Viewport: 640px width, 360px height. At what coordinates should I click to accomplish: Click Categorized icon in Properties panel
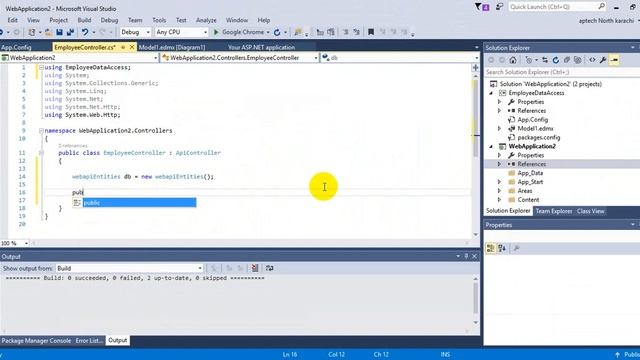click(x=491, y=248)
